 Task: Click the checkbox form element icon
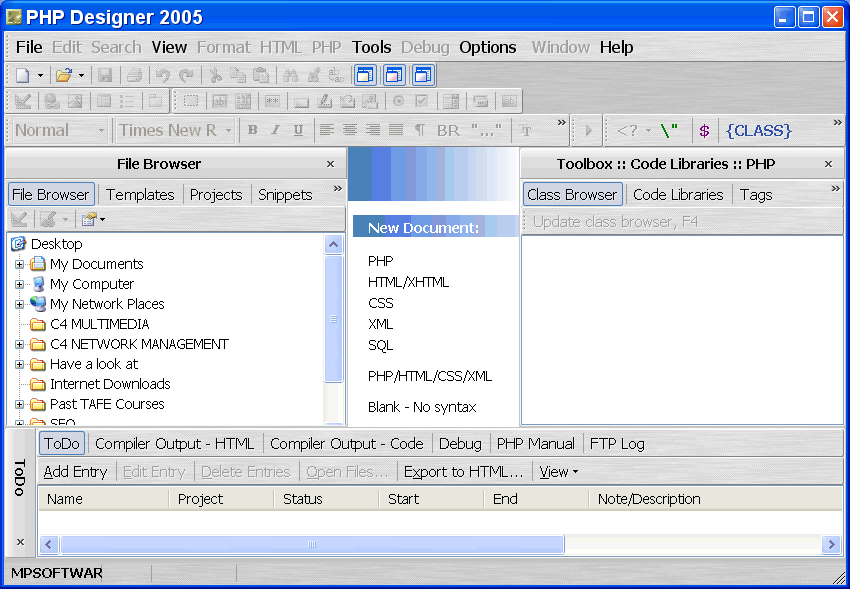pos(421,101)
